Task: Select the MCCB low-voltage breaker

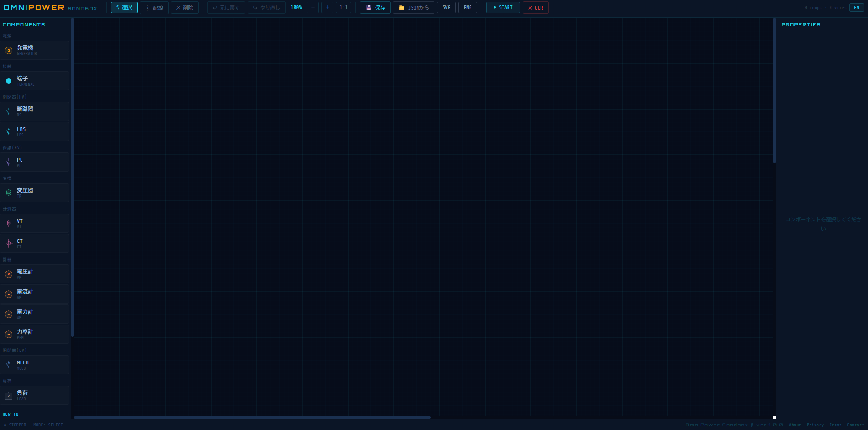Action: 35,365
